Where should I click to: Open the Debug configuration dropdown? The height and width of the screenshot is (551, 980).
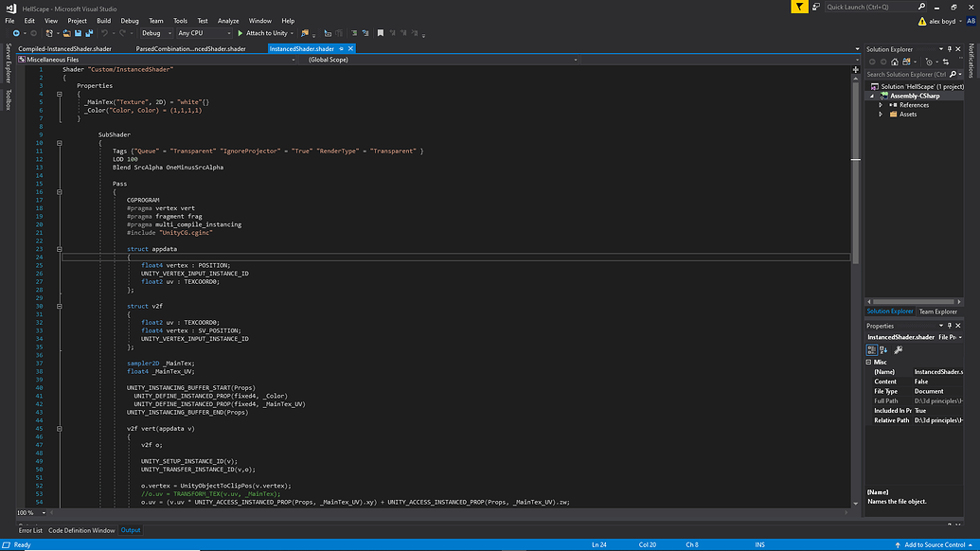click(155, 33)
